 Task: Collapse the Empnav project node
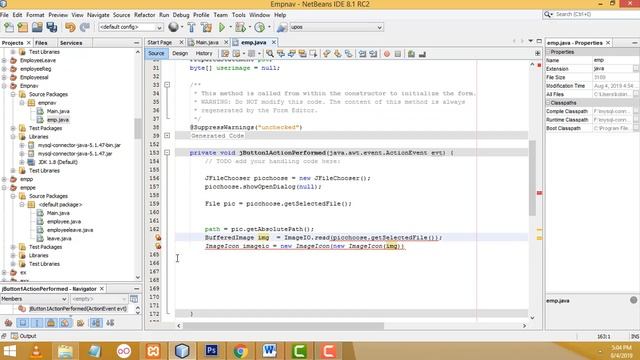pos(4,86)
